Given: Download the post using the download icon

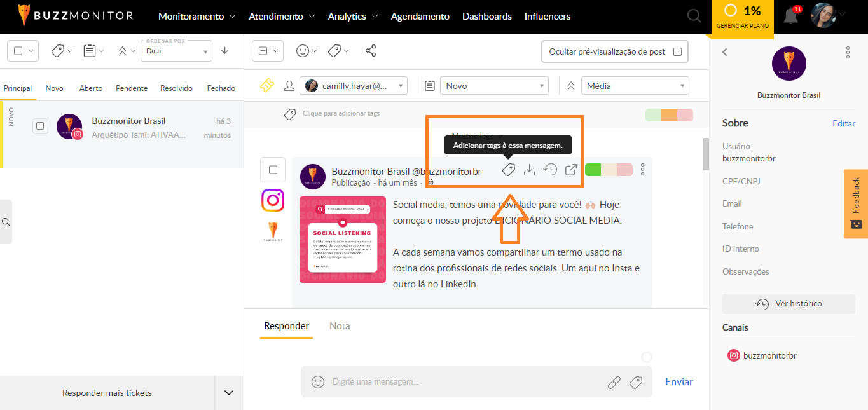Looking at the screenshot, I should 528,170.
